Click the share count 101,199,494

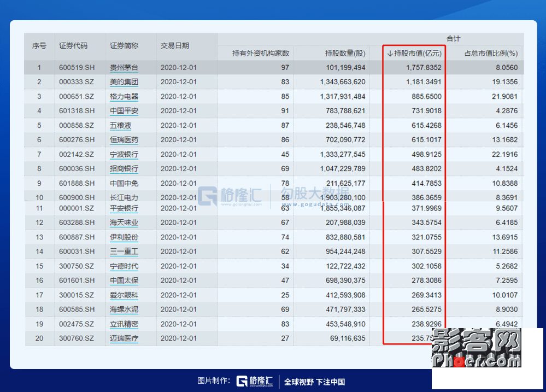345,68
